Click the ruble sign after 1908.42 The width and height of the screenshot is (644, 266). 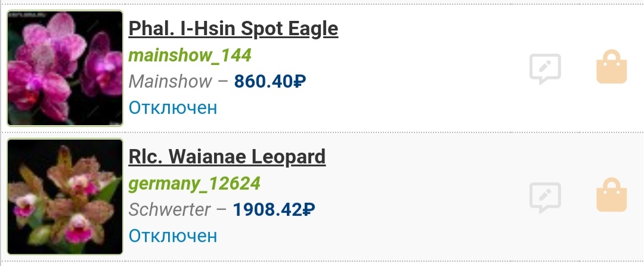point(309,211)
